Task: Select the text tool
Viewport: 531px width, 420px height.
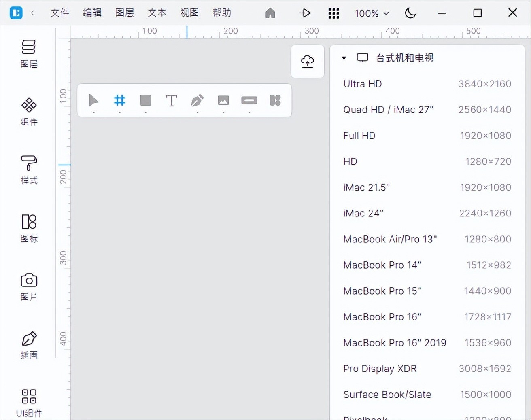Action: (172, 100)
